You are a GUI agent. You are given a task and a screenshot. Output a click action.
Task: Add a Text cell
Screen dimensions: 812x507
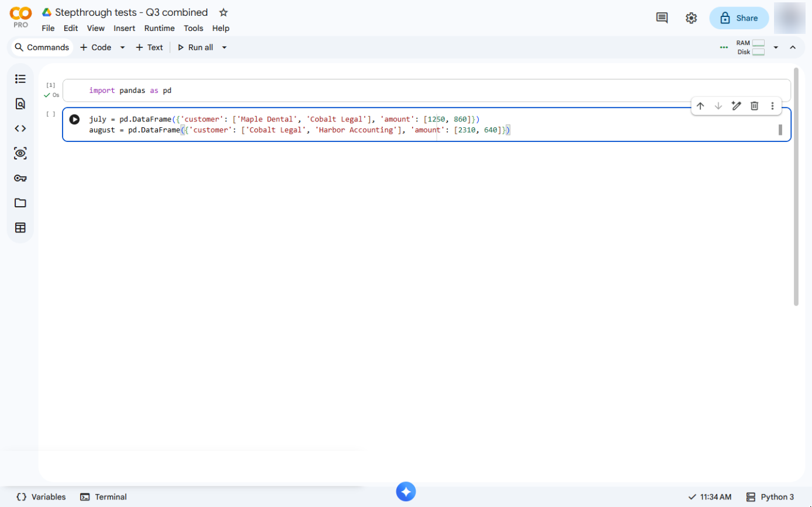tap(149, 47)
